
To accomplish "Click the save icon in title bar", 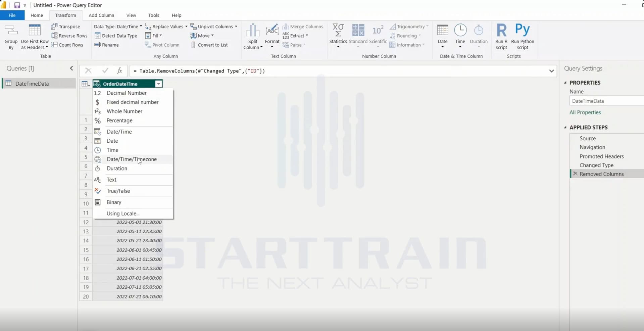I will 17,5.
